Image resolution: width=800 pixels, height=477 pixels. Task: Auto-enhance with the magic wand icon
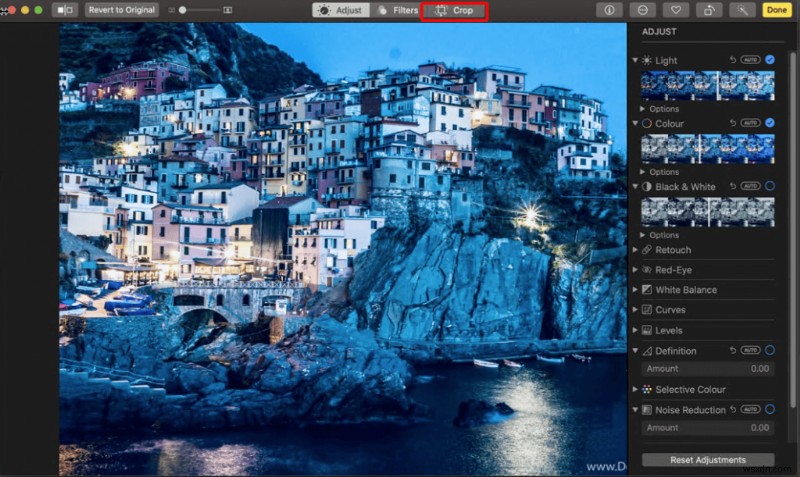742,10
